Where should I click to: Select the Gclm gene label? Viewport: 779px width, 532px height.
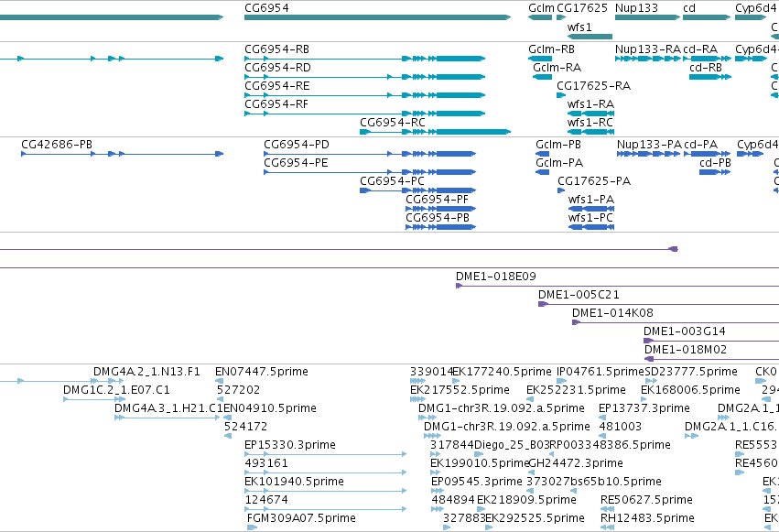click(x=542, y=8)
